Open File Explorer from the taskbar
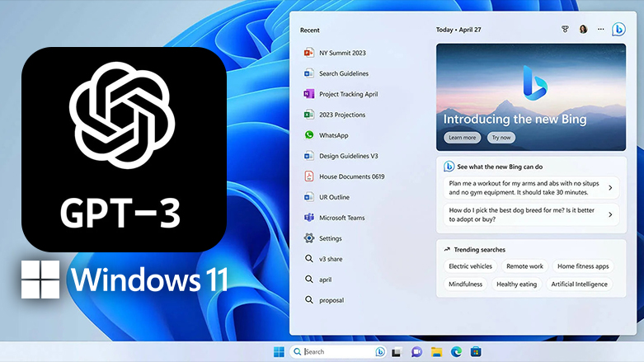This screenshot has width=644, height=362. tap(436, 352)
